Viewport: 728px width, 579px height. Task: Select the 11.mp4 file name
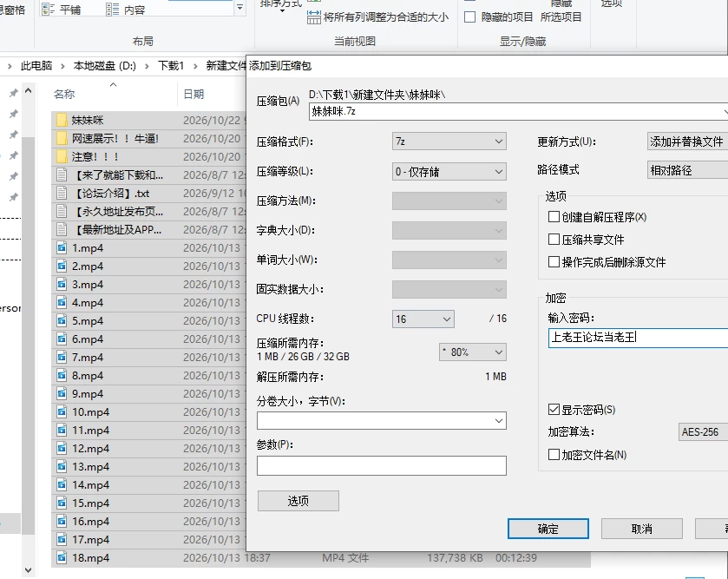(x=90, y=430)
